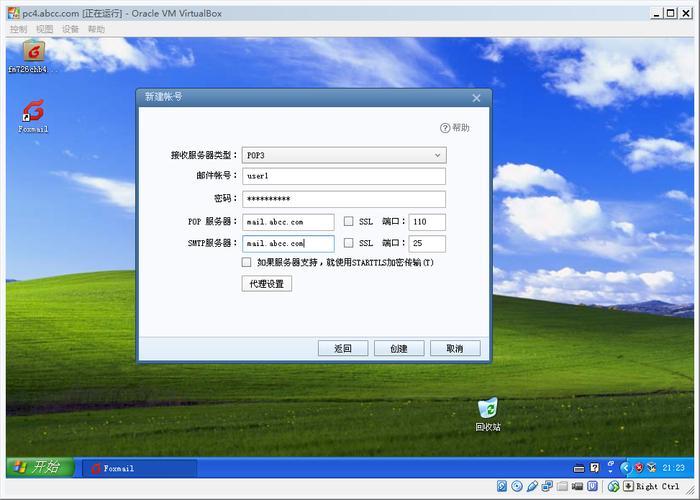700x500 pixels.
Task: Click the VirtualBox shared folders status icon
Action: pyautogui.click(x=562, y=486)
